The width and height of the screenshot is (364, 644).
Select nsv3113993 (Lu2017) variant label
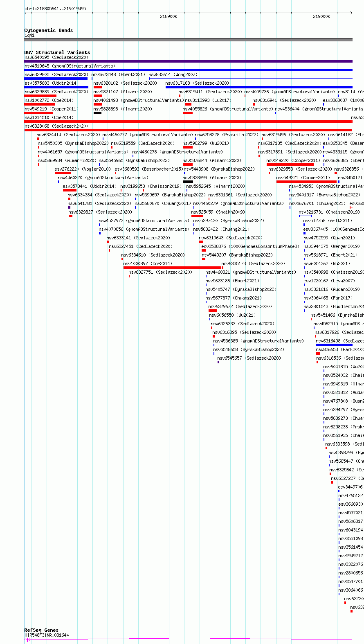[x=208, y=100]
